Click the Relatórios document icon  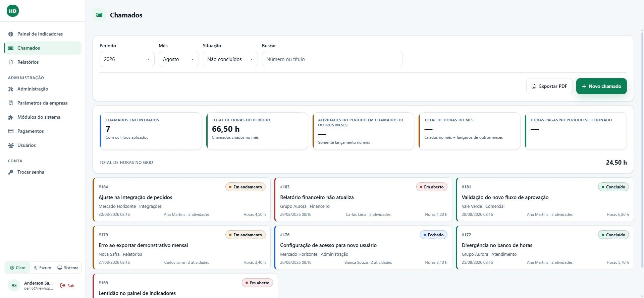[x=11, y=62]
